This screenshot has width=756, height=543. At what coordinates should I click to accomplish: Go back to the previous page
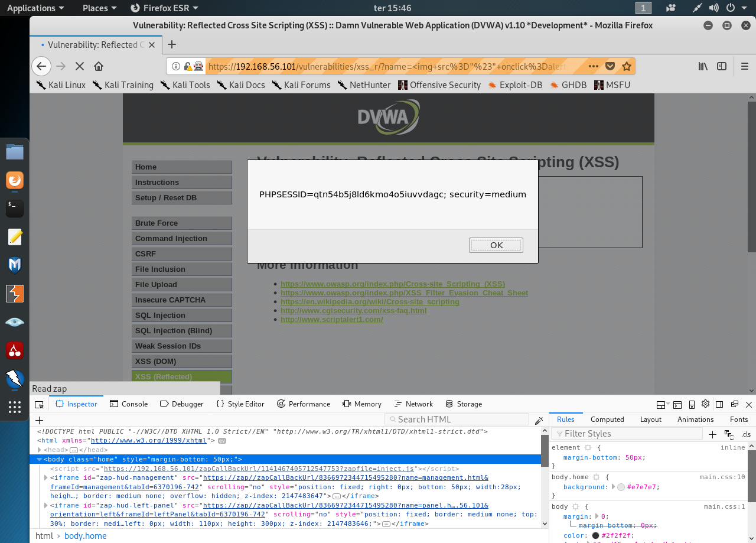(40, 66)
